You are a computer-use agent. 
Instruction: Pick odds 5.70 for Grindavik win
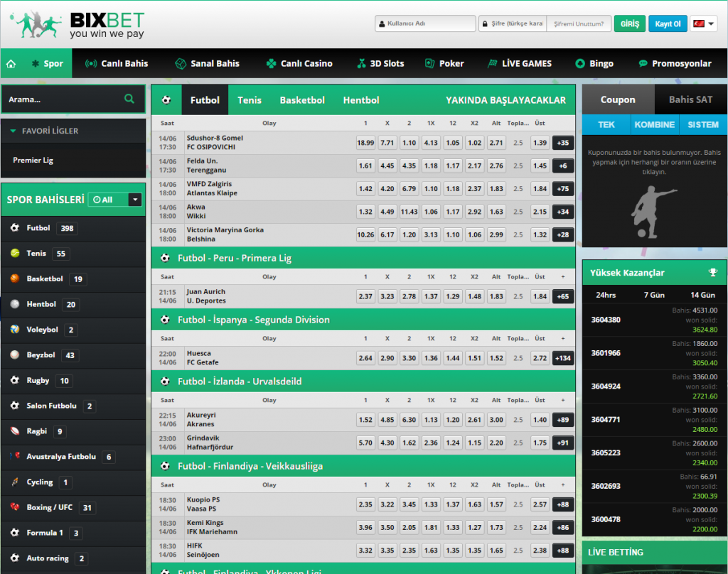[x=365, y=443]
